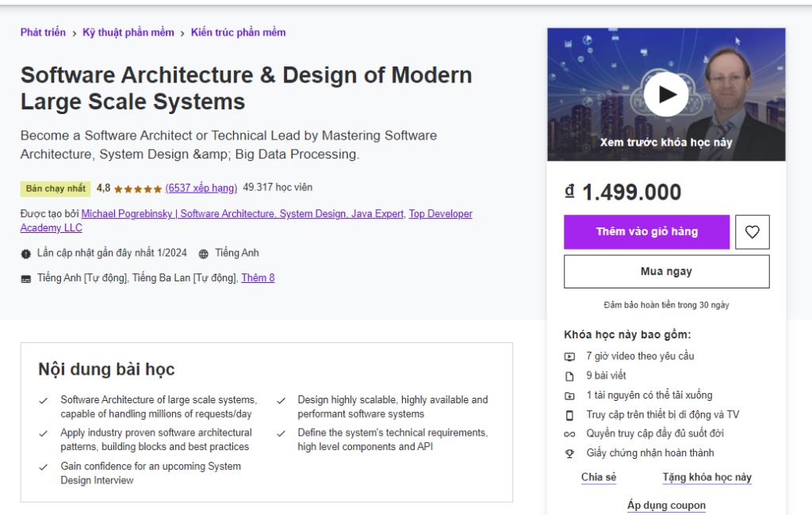812x515 pixels.
Task: Apply a coupon via Áp dụng coupon
Action: [x=666, y=505]
